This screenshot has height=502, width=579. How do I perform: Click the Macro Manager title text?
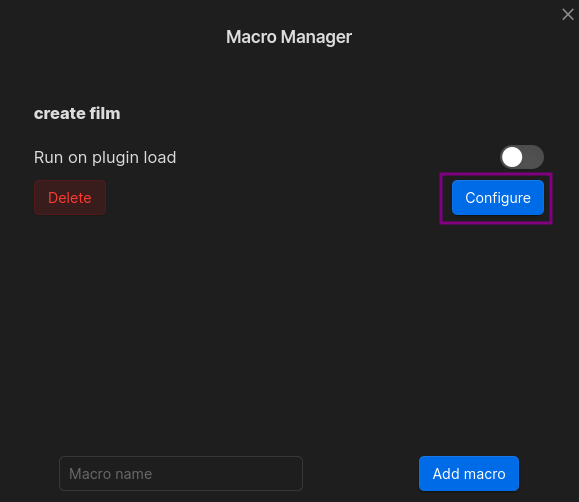(289, 37)
